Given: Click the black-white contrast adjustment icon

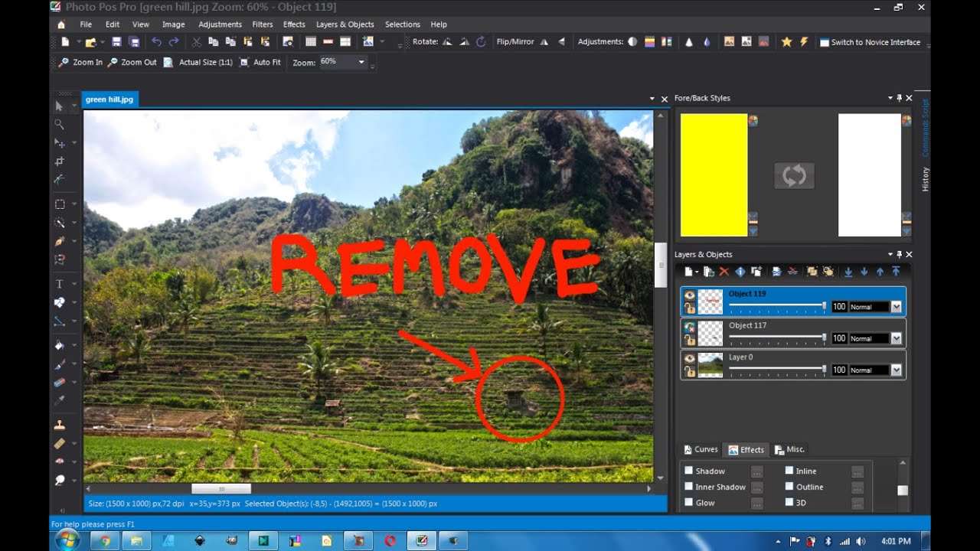Looking at the screenshot, I should [632, 42].
